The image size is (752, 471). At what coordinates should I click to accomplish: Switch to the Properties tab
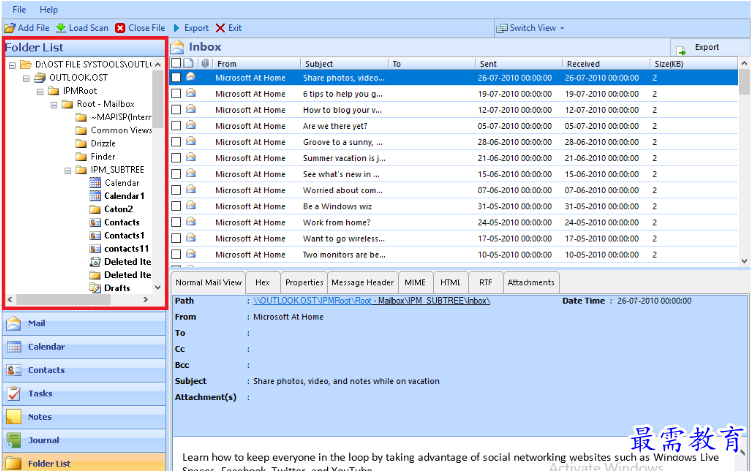[304, 283]
